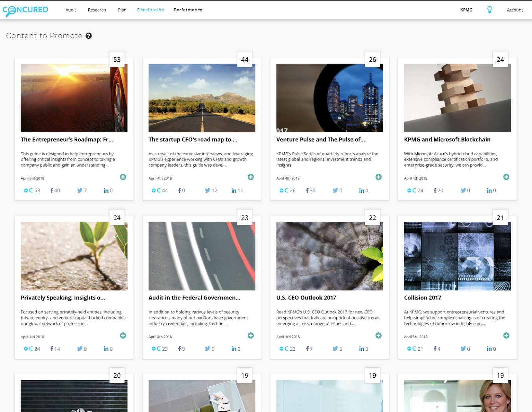
Task: Click Concured score icon on Audit Federal Government card
Action: pyautogui.click(x=156, y=349)
